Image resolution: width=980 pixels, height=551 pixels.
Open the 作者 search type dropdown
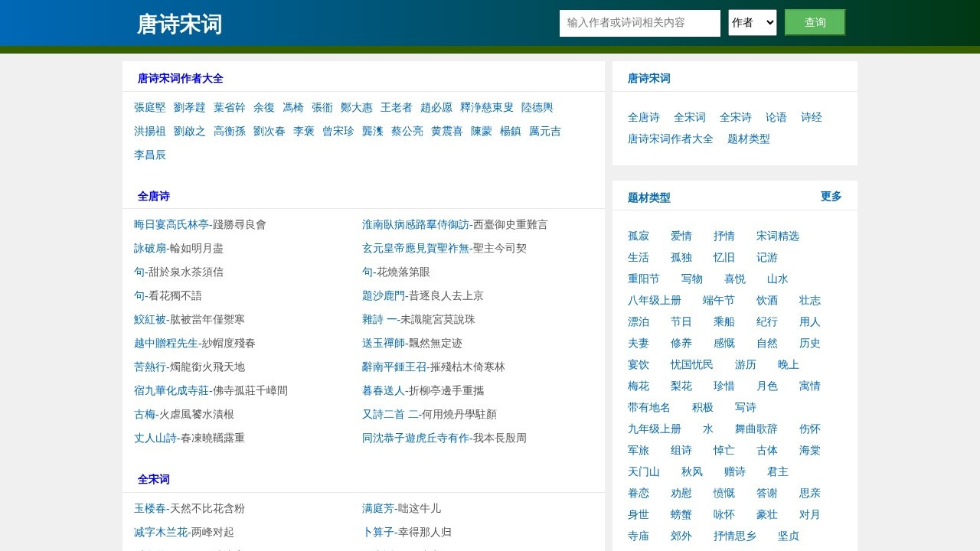(752, 23)
